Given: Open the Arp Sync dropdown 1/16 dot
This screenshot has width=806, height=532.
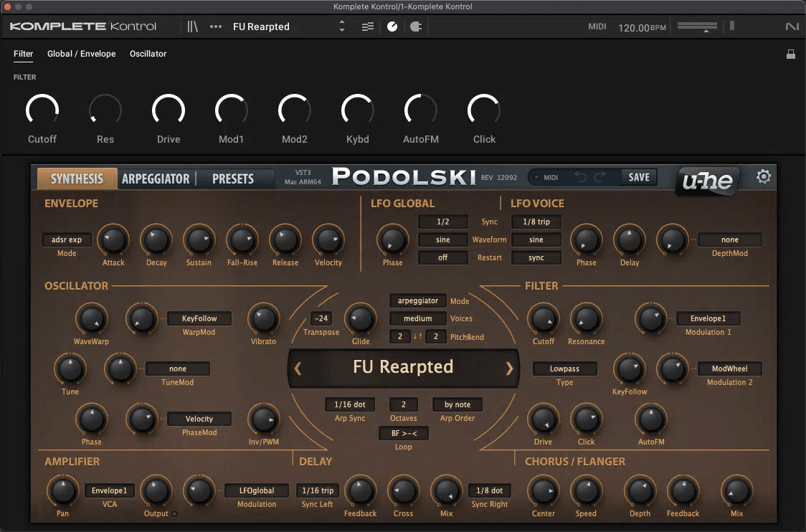Looking at the screenshot, I should 350,404.
